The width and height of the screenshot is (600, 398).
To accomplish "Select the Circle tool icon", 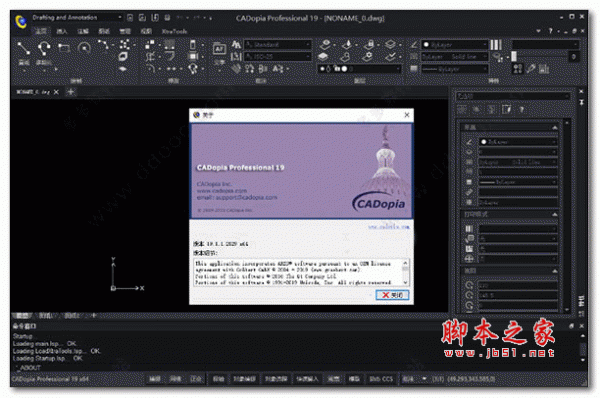I will [x=84, y=48].
